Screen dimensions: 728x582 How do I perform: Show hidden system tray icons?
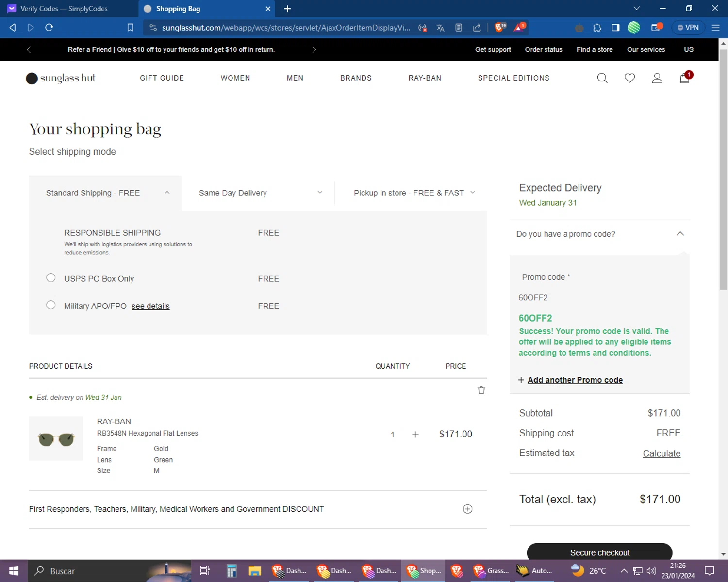(624, 571)
